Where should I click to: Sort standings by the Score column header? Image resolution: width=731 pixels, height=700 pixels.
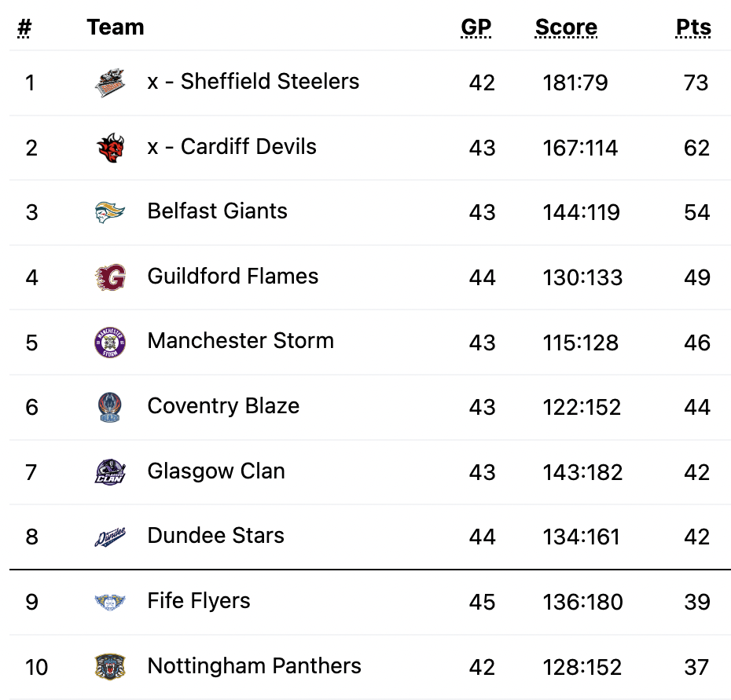coord(566,27)
